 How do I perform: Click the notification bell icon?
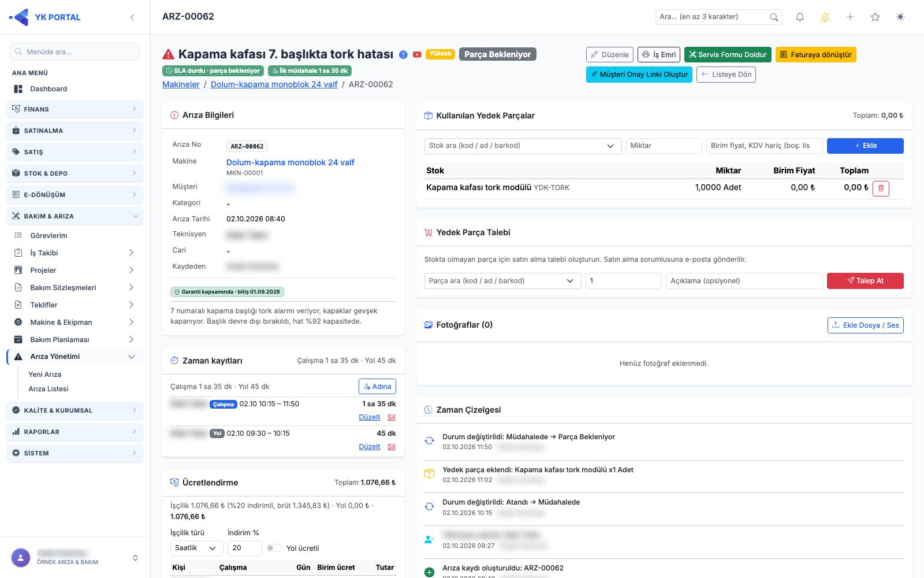(x=800, y=17)
